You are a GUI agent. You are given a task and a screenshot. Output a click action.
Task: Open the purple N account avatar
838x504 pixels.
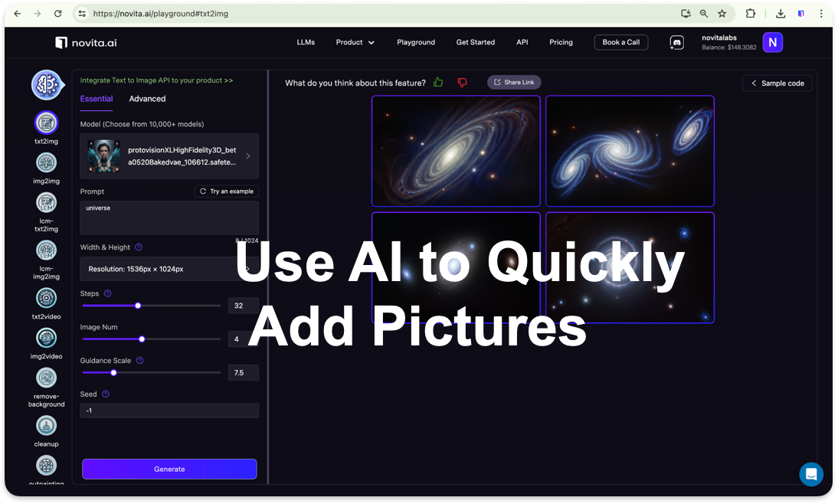(772, 43)
